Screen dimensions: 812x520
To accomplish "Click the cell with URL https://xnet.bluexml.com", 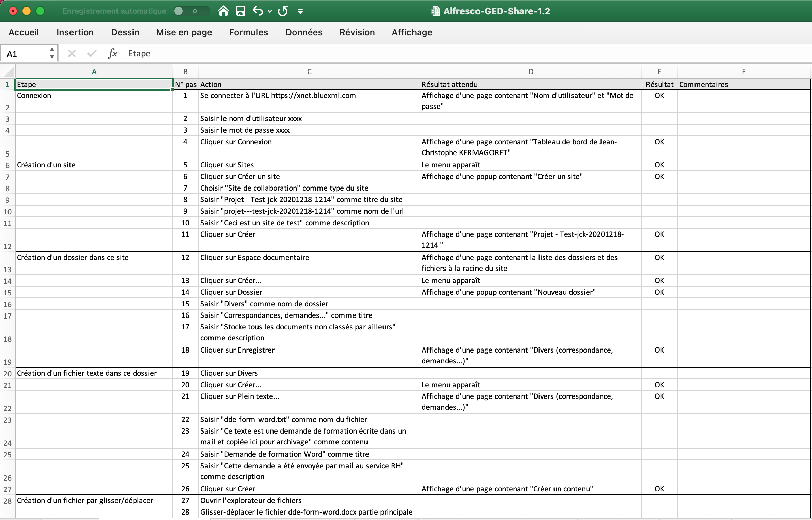I will (309, 101).
